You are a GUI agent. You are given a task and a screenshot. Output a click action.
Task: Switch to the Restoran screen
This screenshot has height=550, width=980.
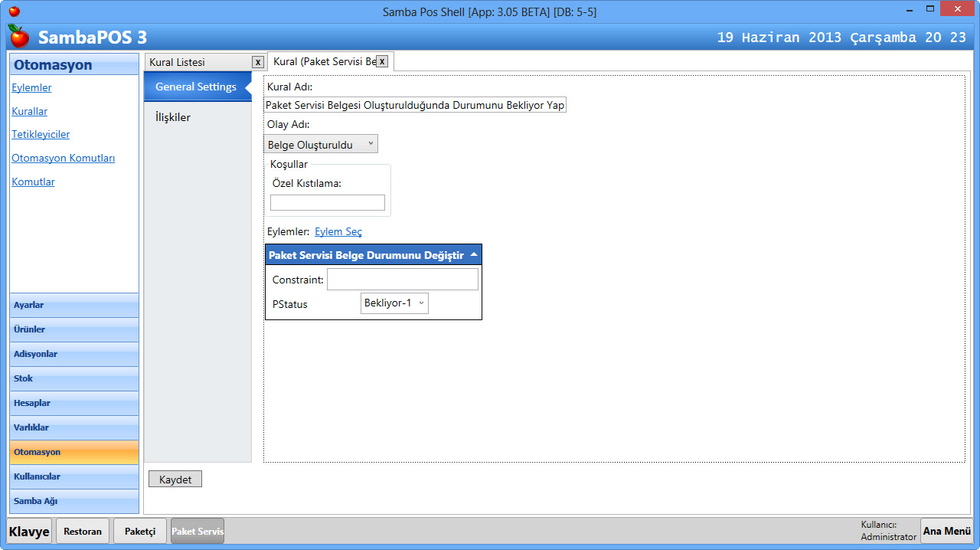[83, 531]
